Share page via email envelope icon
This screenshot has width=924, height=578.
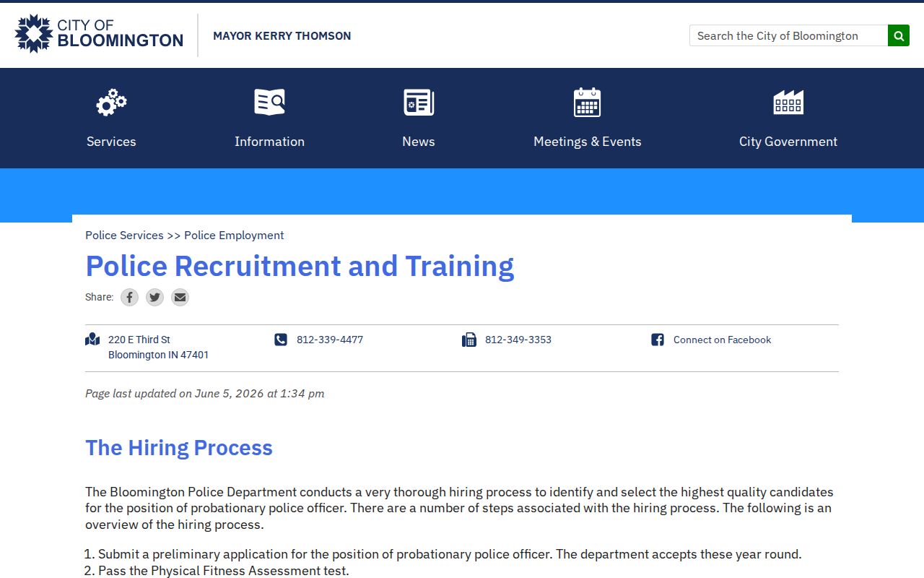180,297
